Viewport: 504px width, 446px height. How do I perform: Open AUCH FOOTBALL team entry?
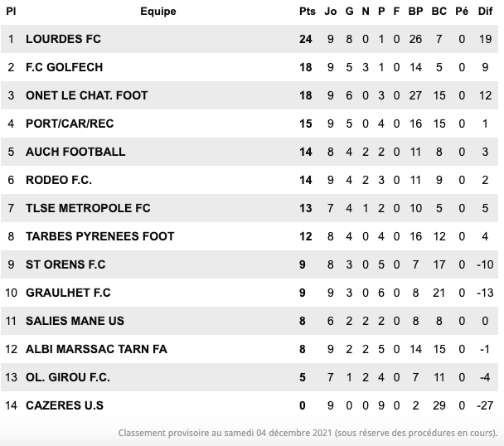(75, 152)
